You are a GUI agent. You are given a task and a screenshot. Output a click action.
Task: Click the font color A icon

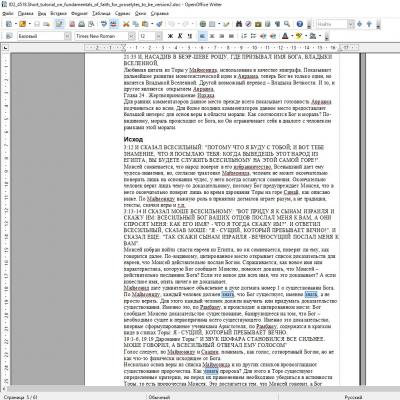click(x=285, y=36)
